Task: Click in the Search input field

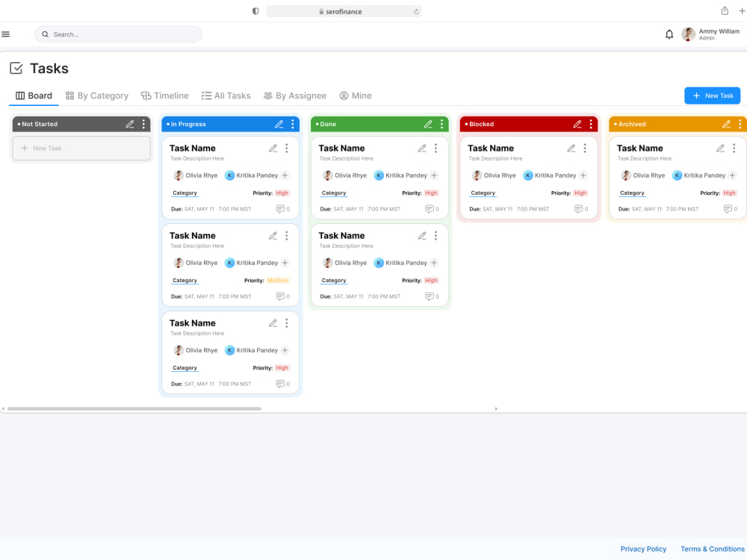Action: [x=119, y=34]
